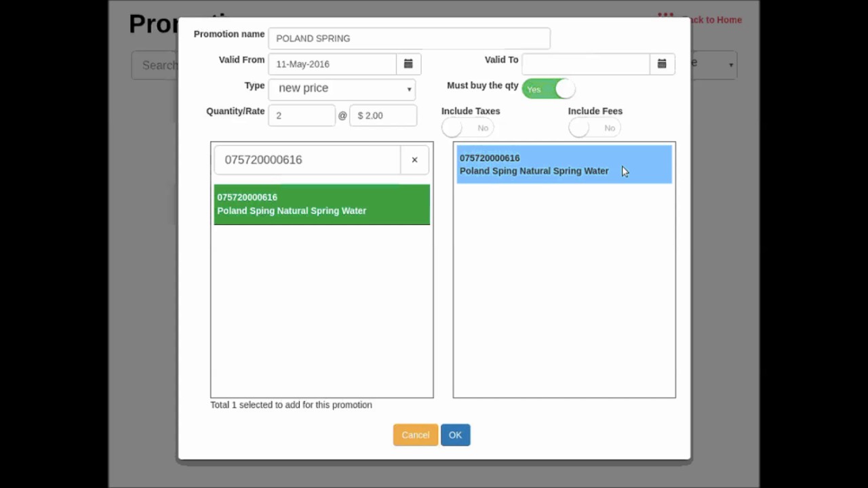This screenshot has width=868, height=488.
Task: Click the background page Search field
Action: click(155, 65)
